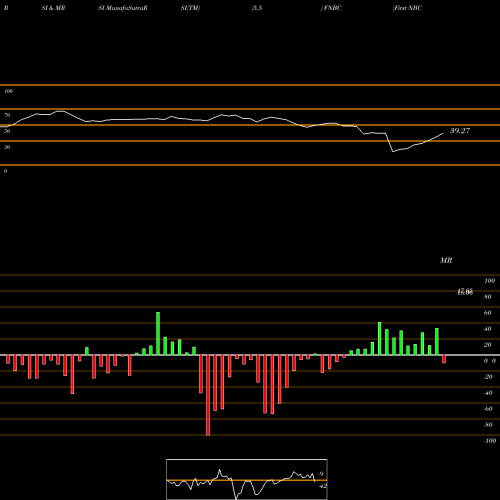Viewport: 500px width, 500px height.
Task: Click the last small red bar at right of MR chart
Action: (x=444, y=359)
